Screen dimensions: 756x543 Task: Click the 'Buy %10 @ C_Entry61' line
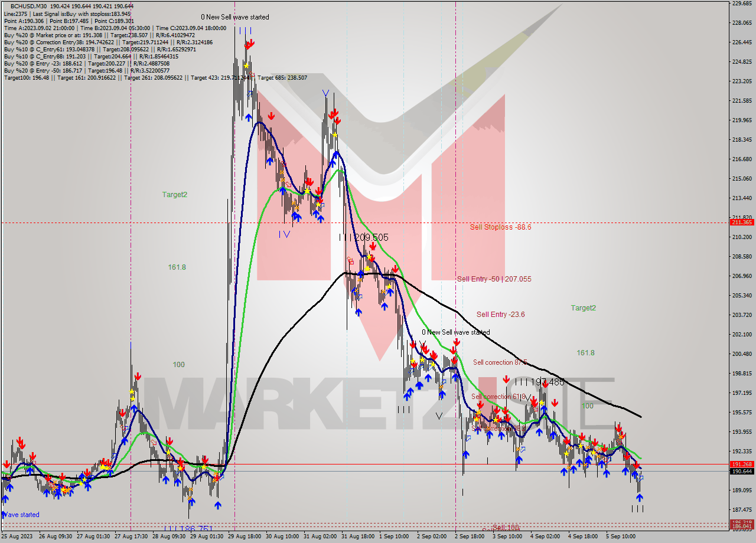(99, 50)
